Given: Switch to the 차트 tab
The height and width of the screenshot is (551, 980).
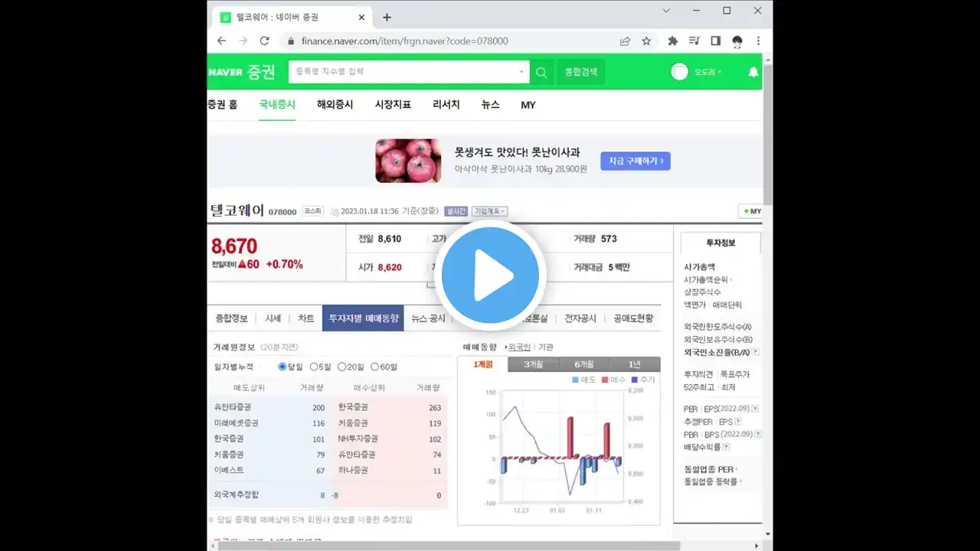Looking at the screenshot, I should point(306,318).
